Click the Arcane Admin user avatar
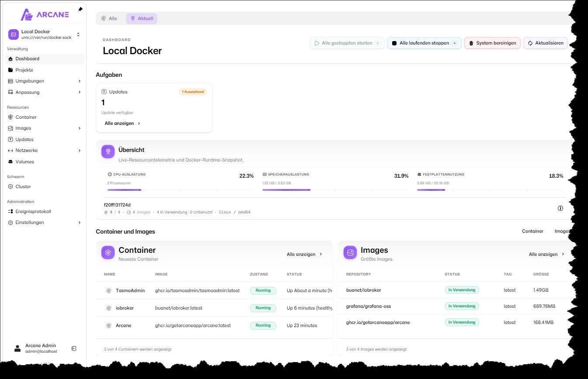Screen dimensions: 588x379 point(17,348)
